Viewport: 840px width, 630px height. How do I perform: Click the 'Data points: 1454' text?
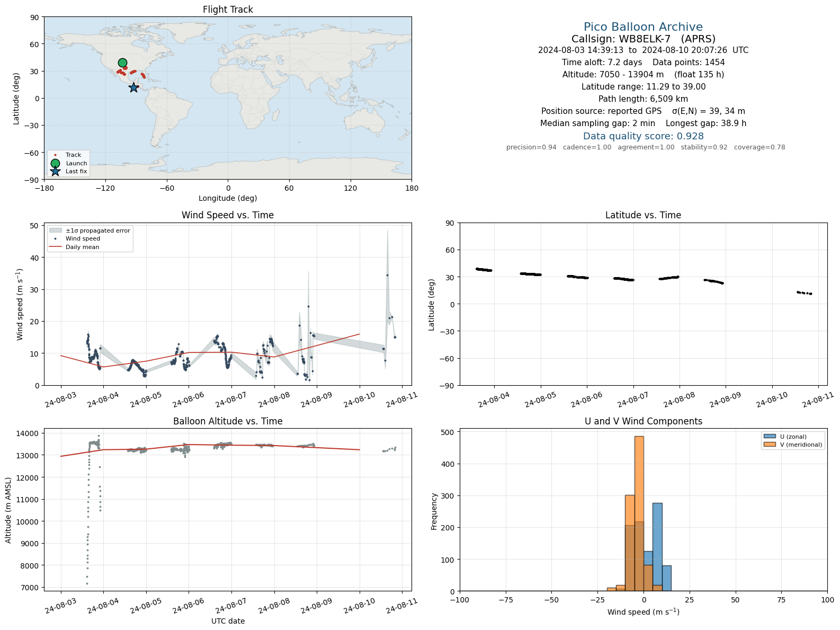pyautogui.click(x=689, y=63)
